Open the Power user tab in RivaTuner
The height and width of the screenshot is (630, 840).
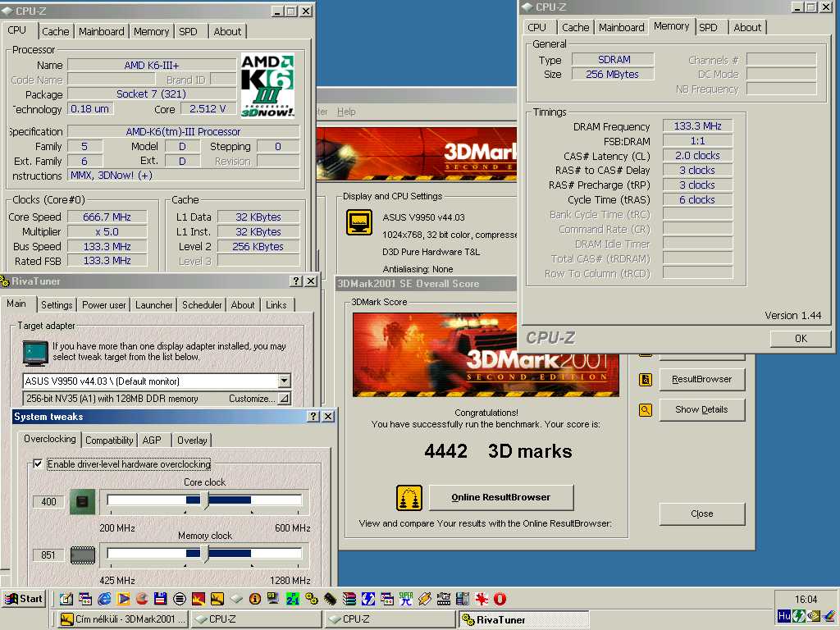coord(104,305)
